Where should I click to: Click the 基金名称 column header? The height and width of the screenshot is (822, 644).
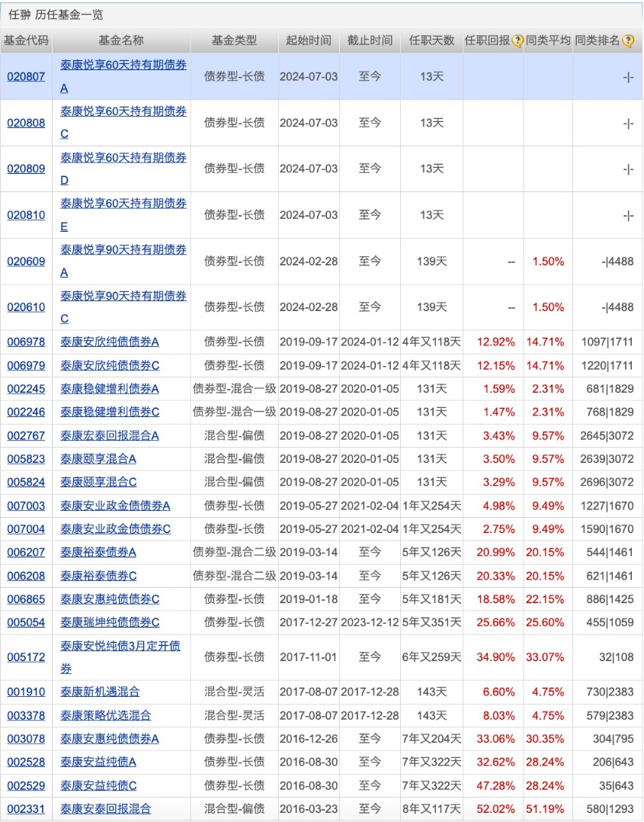121,40
